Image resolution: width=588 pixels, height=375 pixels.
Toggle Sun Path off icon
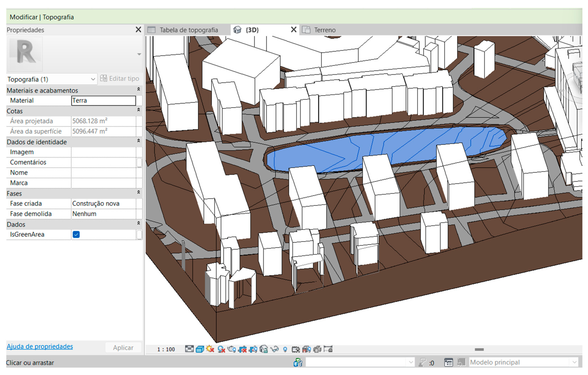210,349
